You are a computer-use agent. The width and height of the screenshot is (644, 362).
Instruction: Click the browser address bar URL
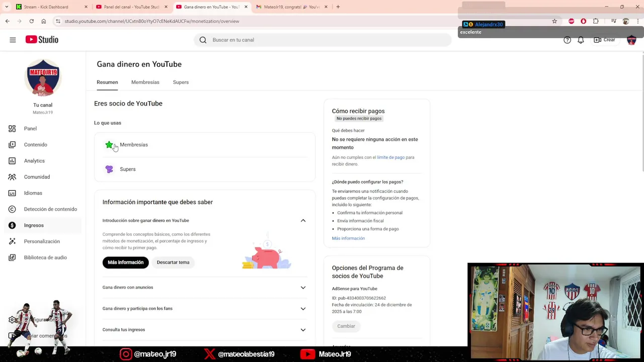click(x=152, y=21)
